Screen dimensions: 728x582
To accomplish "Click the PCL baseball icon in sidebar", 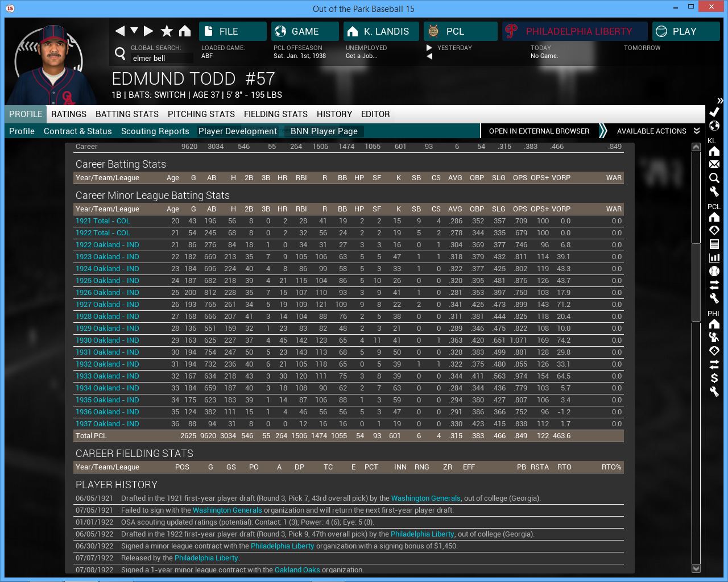I will pyautogui.click(x=714, y=271).
